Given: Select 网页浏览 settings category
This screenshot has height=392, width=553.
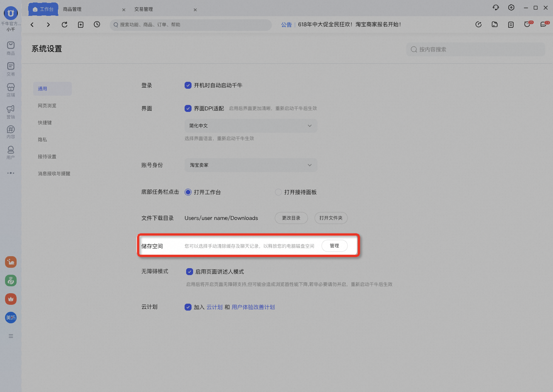Looking at the screenshot, I should click(x=47, y=106).
